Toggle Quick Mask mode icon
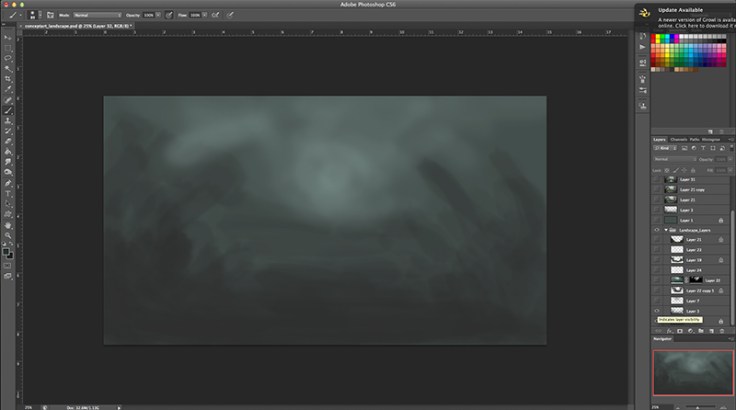Image resolution: width=736 pixels, height=410 pixels. 8,266
